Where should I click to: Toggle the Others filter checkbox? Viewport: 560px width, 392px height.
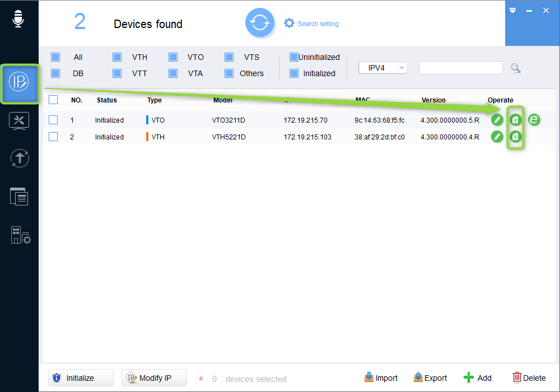tap(229, 73)
